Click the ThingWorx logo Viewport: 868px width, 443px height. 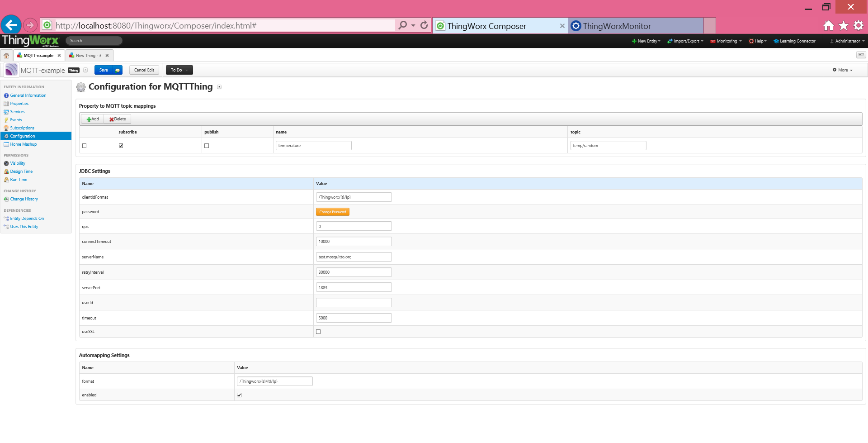point(30,41)
